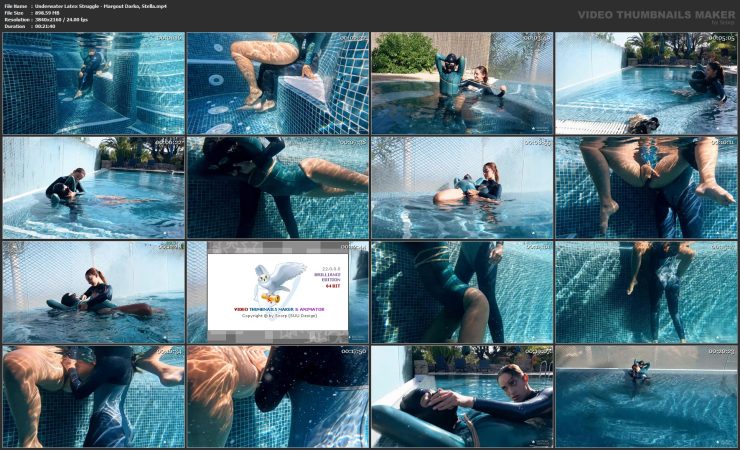Click the Resolution 3840x2160 info line
This screenshot has width=740, height=450.
55,21
